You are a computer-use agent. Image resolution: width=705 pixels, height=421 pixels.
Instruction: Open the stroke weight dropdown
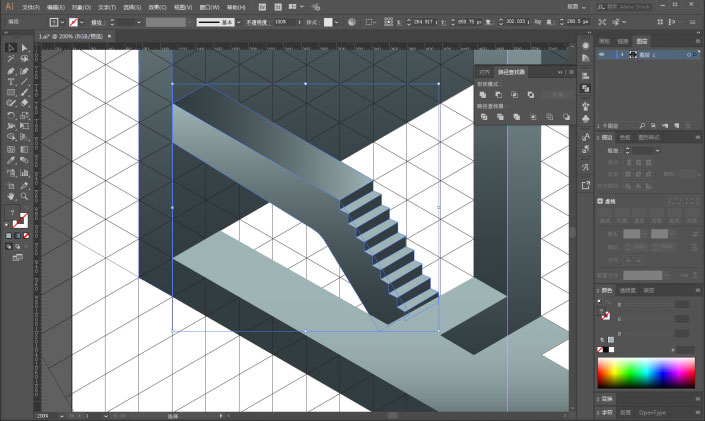pos(138,22)
